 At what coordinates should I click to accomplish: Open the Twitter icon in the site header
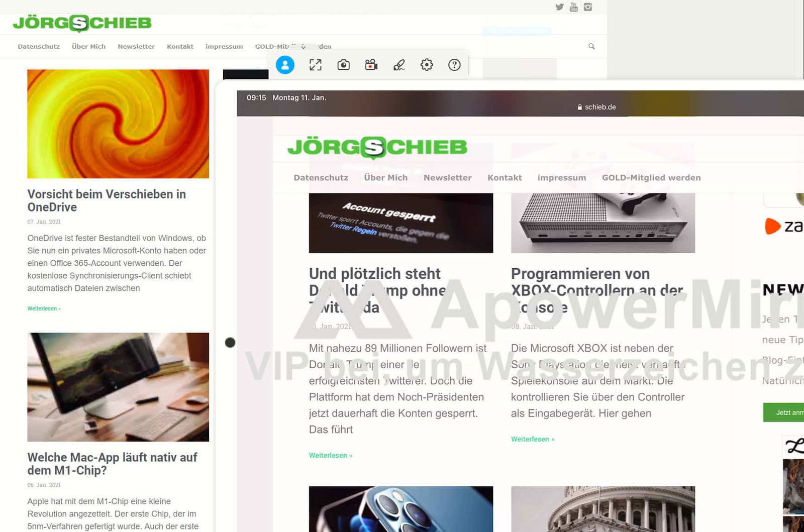click(559, 7)
